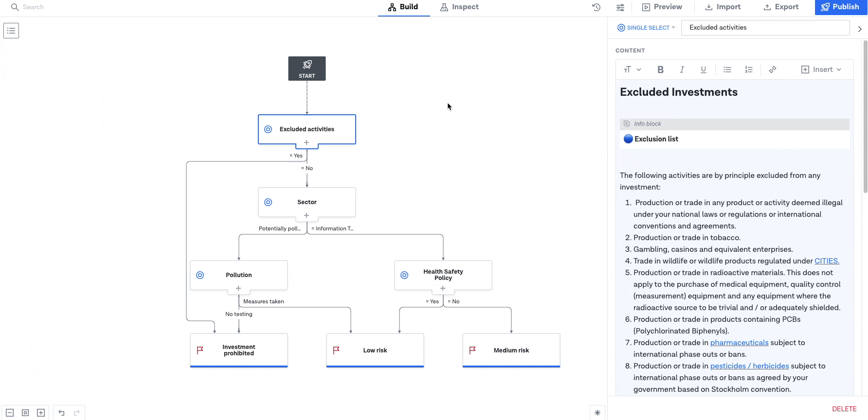868x420 pixels.
Task: Click the START rocket node
Action: pos(307,69)
